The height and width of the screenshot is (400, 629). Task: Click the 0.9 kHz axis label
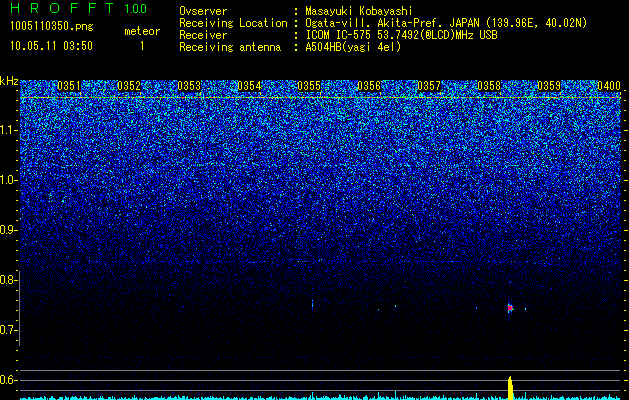(x=6, y=230)
